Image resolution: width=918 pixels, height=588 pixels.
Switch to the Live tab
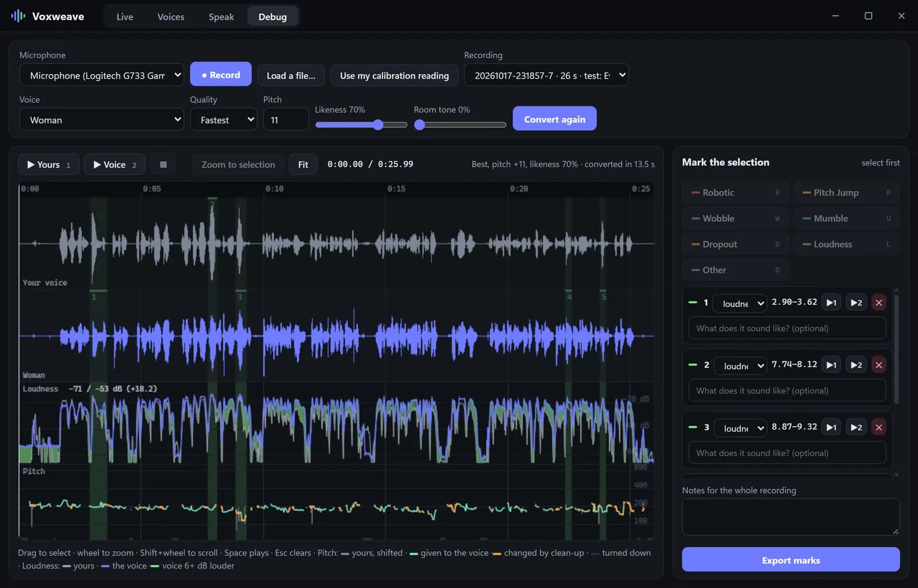[125, 17]
